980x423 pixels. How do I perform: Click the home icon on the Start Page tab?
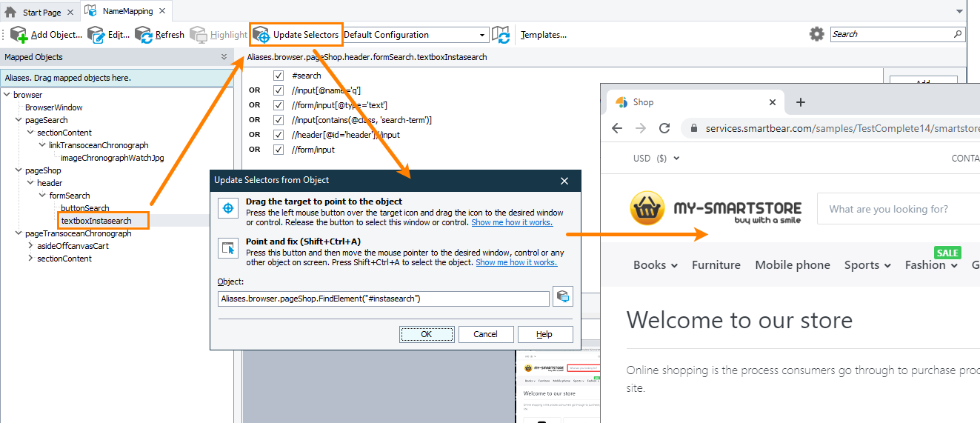point(11,12)
